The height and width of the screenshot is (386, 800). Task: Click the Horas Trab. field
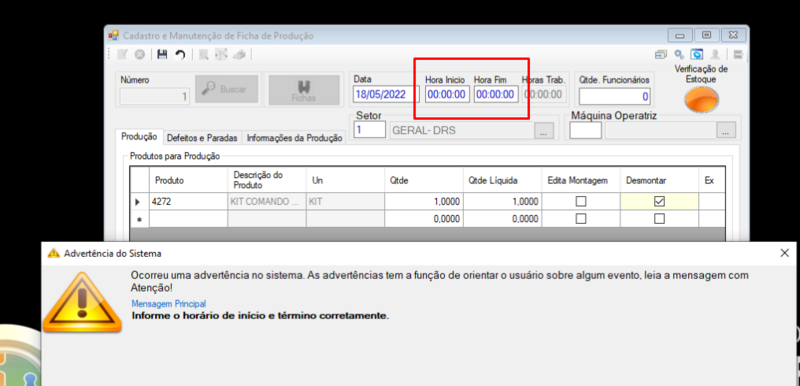544,94
